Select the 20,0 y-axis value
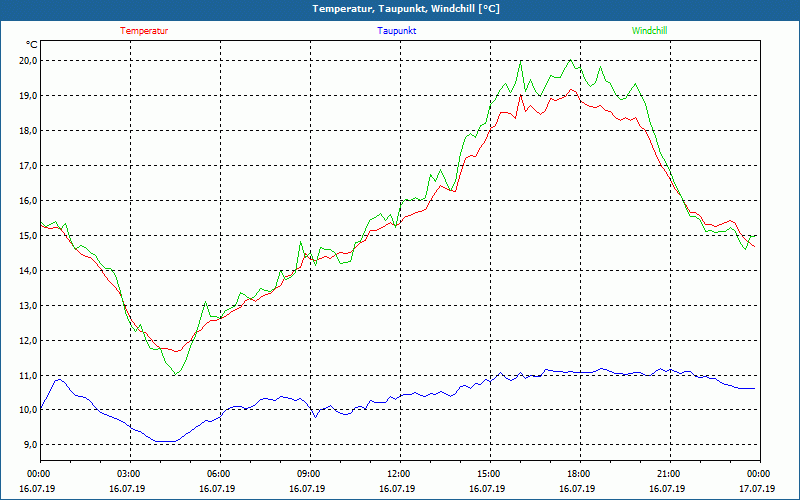Screen dimensions: 800x500 pos(28,60)
